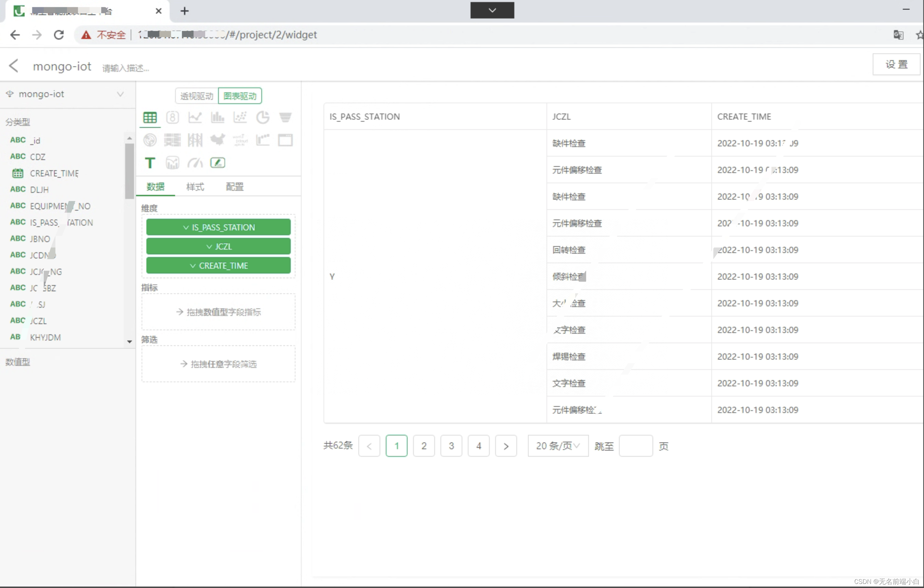The height and width of the screenshot is (588, 924).
Task: Click the 设置 button
Action: (896, 64)
